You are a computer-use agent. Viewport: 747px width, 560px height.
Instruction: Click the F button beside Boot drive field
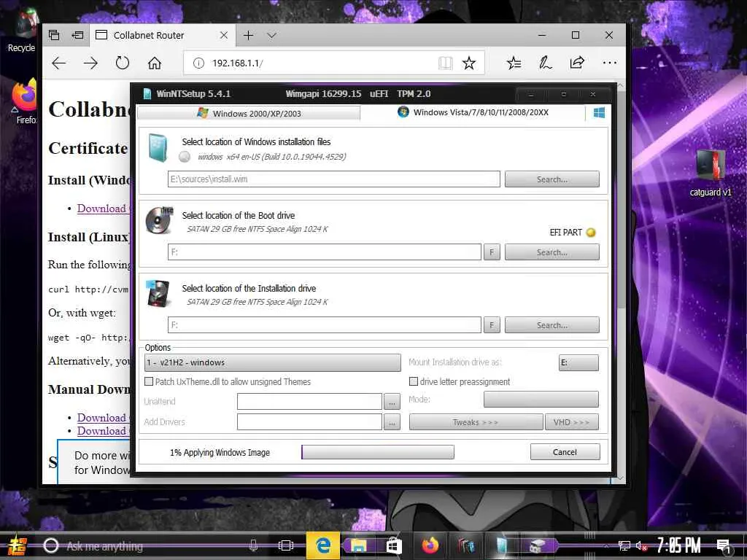tap(492, 252)
